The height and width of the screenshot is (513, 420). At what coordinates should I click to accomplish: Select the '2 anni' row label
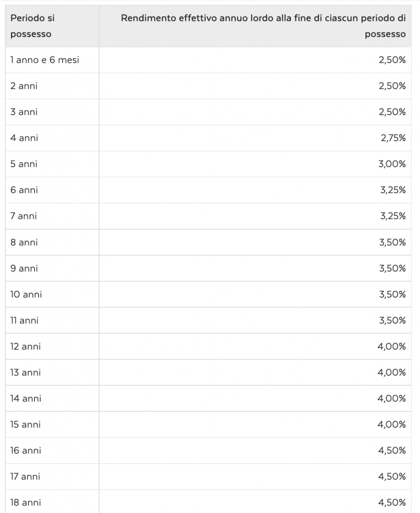(x=24, y=86)
